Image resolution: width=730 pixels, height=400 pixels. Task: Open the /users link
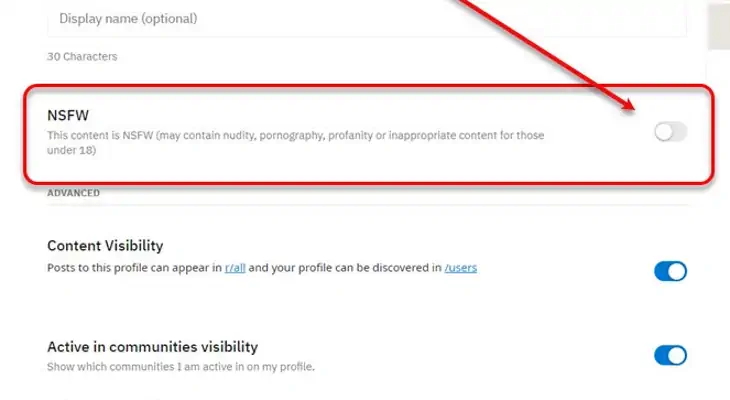click(460, 268)
